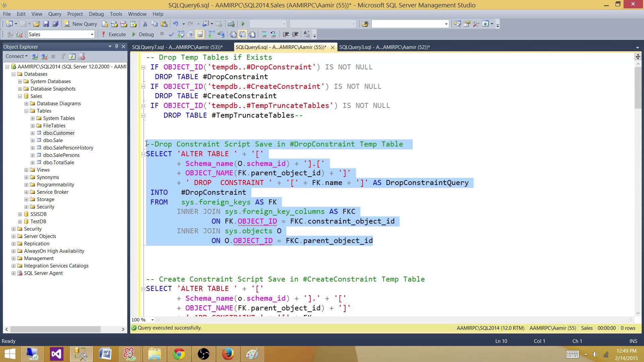Open an Analysis Services MDX Query
644x362 pixels.
pyautogui.click(x=114, y=24)
